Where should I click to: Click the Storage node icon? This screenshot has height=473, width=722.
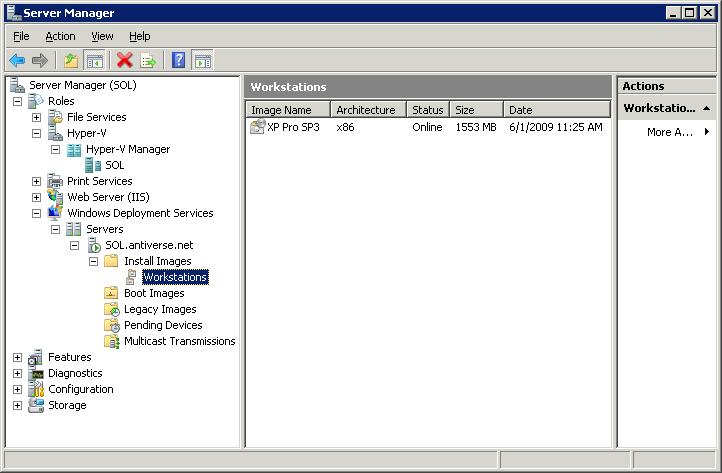coord(35,405)
